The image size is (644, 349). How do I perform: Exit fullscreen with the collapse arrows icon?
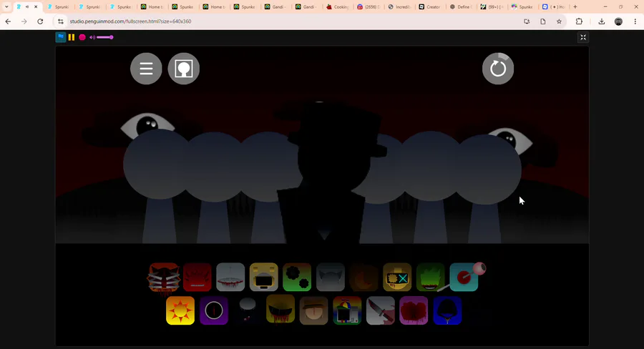(582, 37)
